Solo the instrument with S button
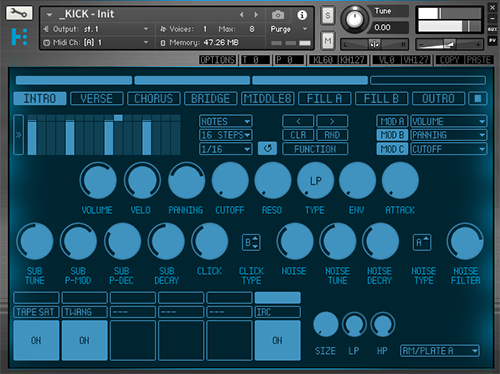Viewport: 500px width, 374px height. tap(328, 15)
